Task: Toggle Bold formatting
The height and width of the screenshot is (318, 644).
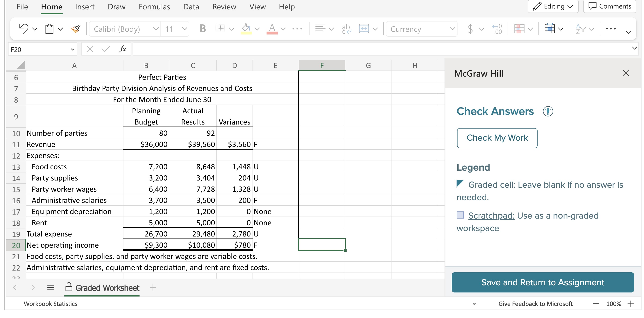Action: 203,29
